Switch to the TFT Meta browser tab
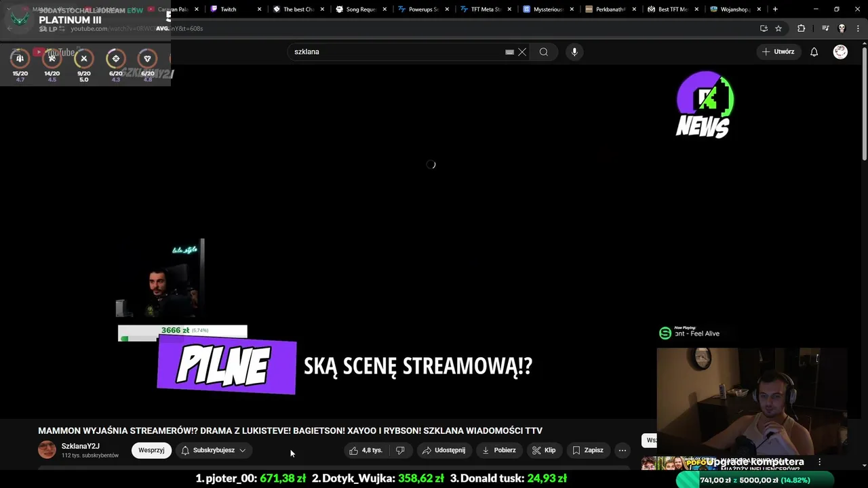This screenshot has width=868, height=488. point(485,9)
